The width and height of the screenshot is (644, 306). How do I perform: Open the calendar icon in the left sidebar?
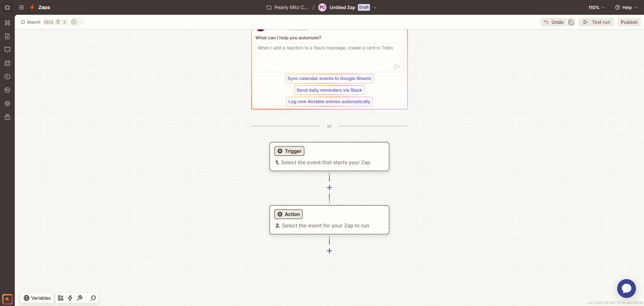click(x=7, y=63)
